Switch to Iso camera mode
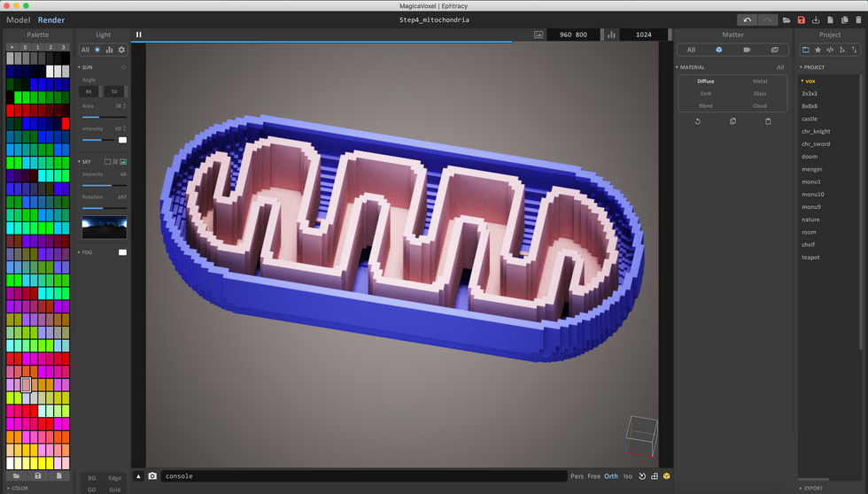 (x=628, y=475)
